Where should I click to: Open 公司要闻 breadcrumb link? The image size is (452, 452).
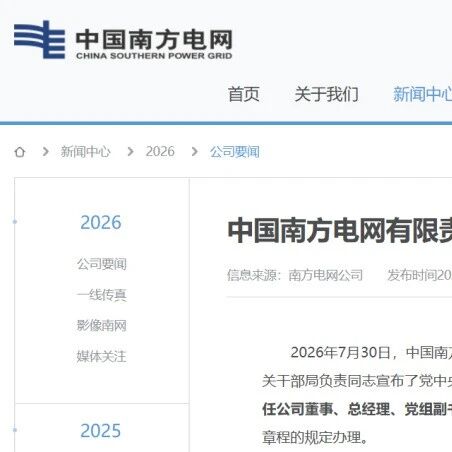[x=235, y=152]
